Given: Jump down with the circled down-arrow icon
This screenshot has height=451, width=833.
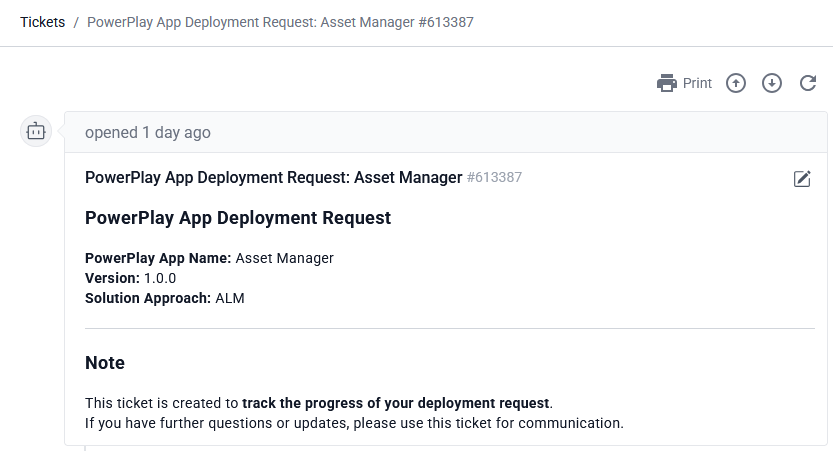Looking at the screenshot, I should pos(772,83).
